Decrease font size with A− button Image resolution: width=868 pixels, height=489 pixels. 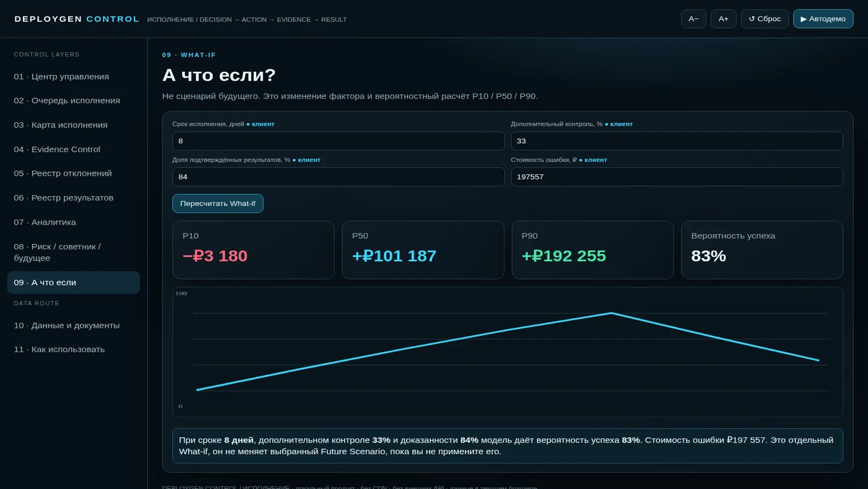click(x=693, y=19)
